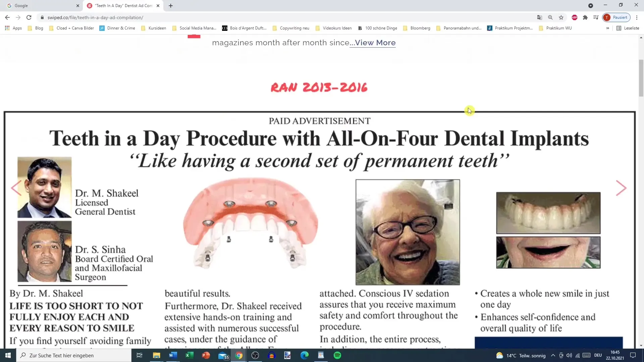This screenshot has width=644, height=362.
Task: Open OBS Studio from the taskbar
Action: [255, 355]
